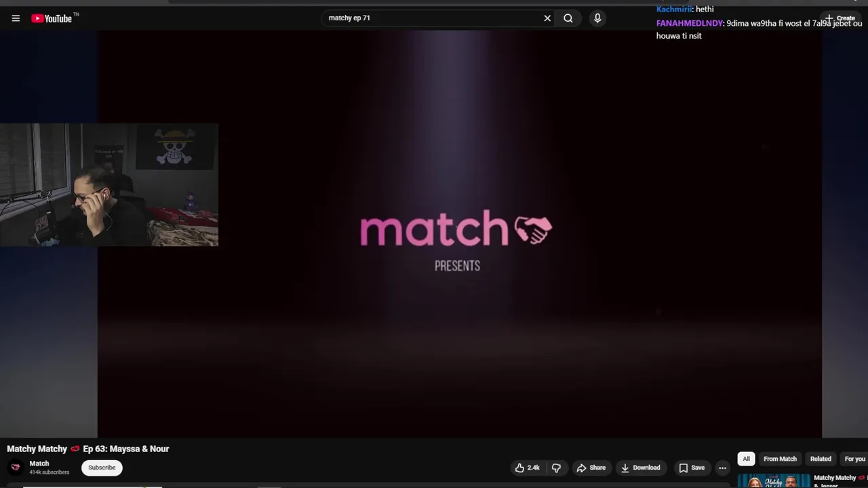Clear the search box with the X
868x488 pixels.
(547, 18)
